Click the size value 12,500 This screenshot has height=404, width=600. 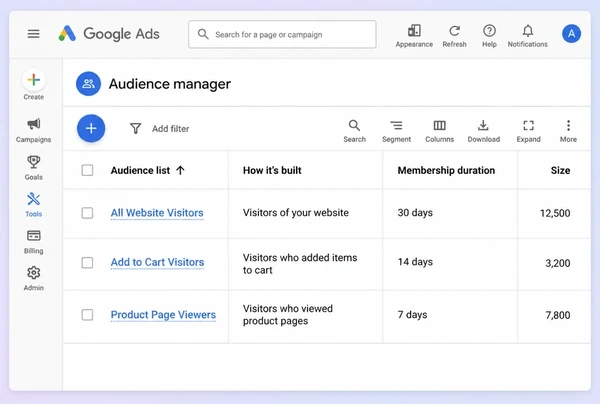(555, 213)
